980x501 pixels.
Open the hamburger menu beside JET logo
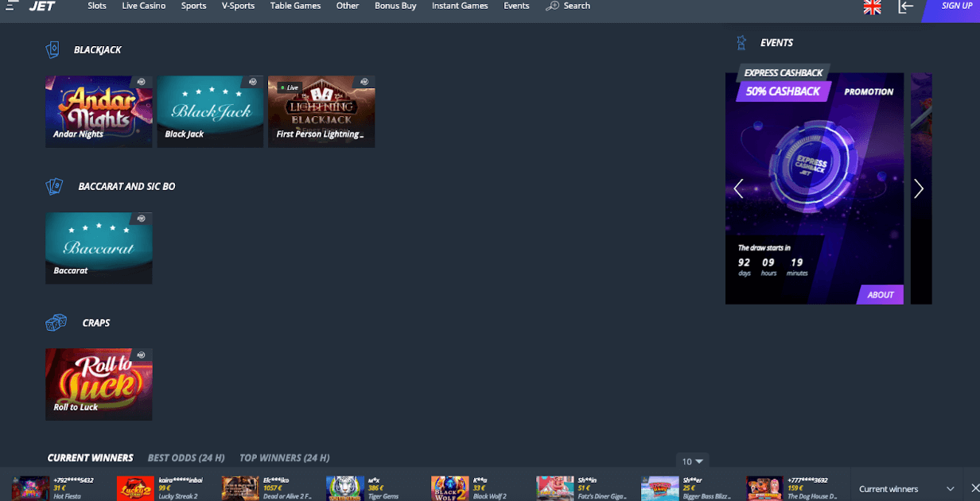12,6
